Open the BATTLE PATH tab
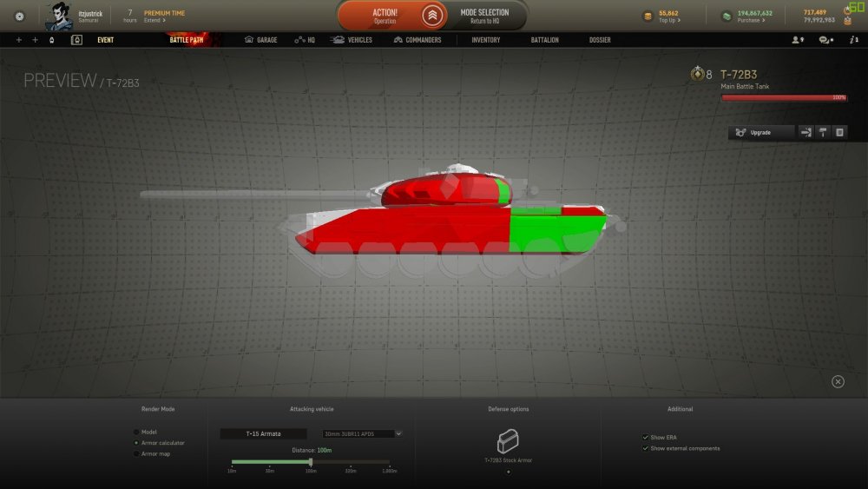 (x=186, y=40)
